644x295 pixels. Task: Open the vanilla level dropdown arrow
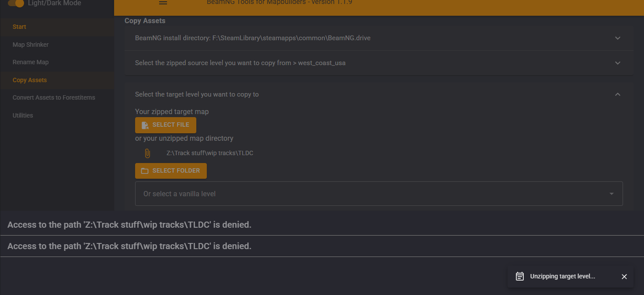(x=612, y=194)
